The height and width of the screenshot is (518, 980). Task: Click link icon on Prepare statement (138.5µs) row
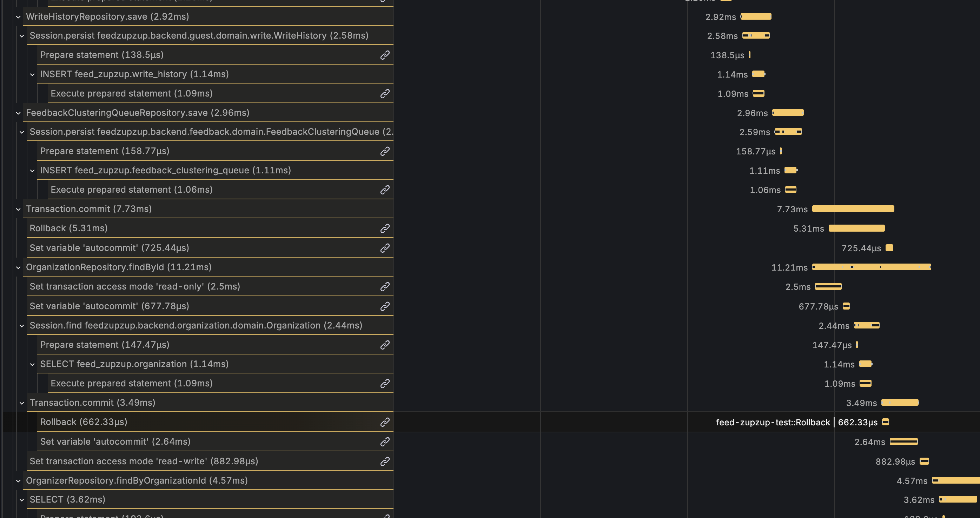tap(385, 55)
